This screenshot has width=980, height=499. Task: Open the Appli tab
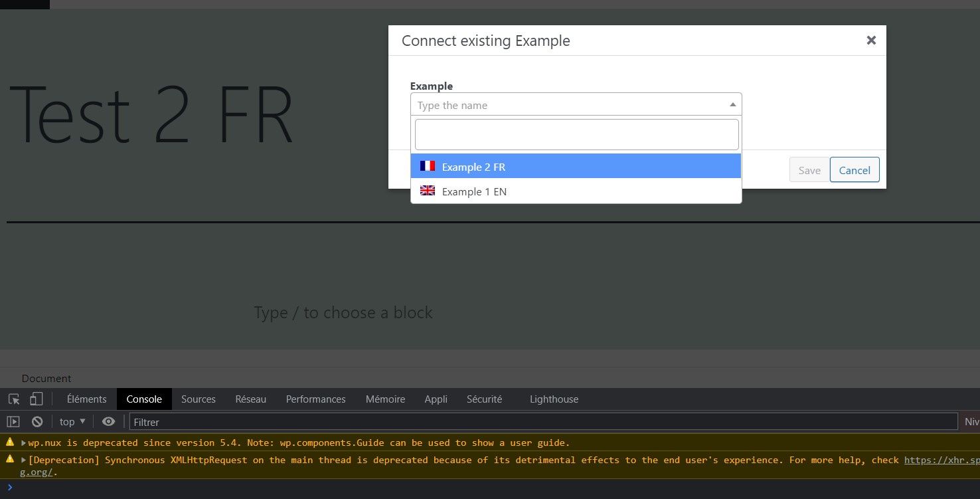pos(436,399)
